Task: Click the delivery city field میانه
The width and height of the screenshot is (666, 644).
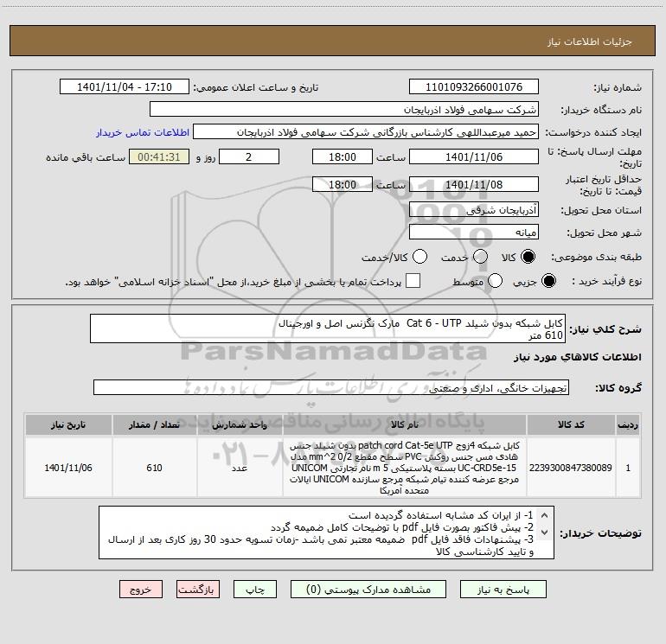Action: (474, 232)
